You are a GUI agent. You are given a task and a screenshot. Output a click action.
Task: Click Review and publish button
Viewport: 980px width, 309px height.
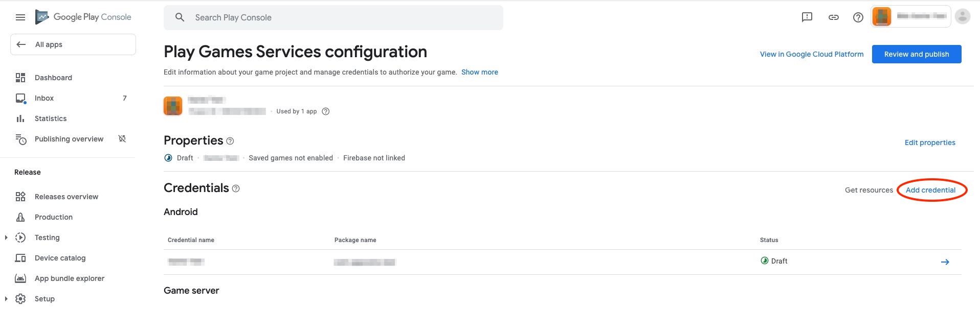point(917,54)
